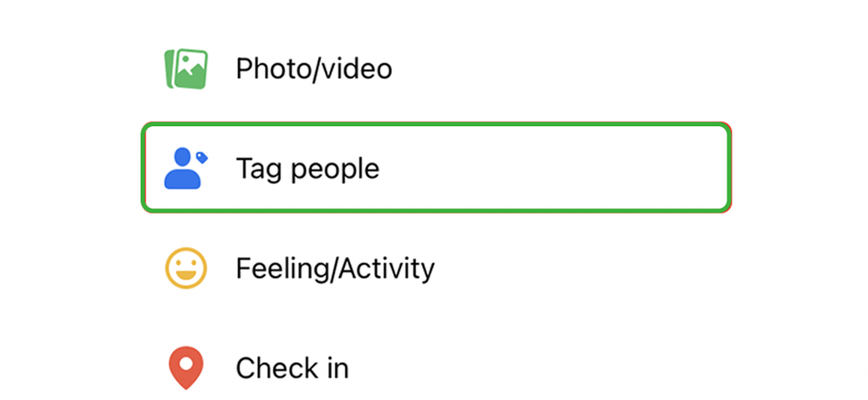Image resolution: width=868 pixels, height=400 pixels.
Task: Click the blue Tag people icon
Action: click(x=185, y=168)
